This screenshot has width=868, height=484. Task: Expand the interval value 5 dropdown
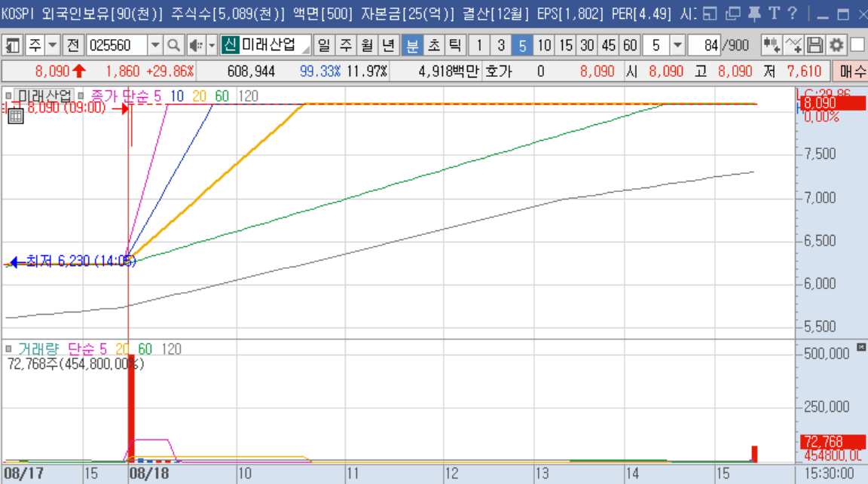pyautogui.click(x=677, y=45)
